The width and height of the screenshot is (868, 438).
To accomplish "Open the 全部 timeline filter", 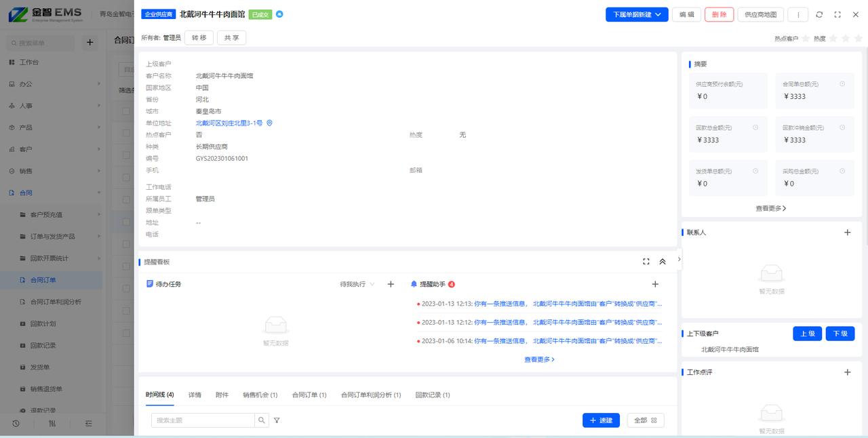I will click(x=646, y=420).
